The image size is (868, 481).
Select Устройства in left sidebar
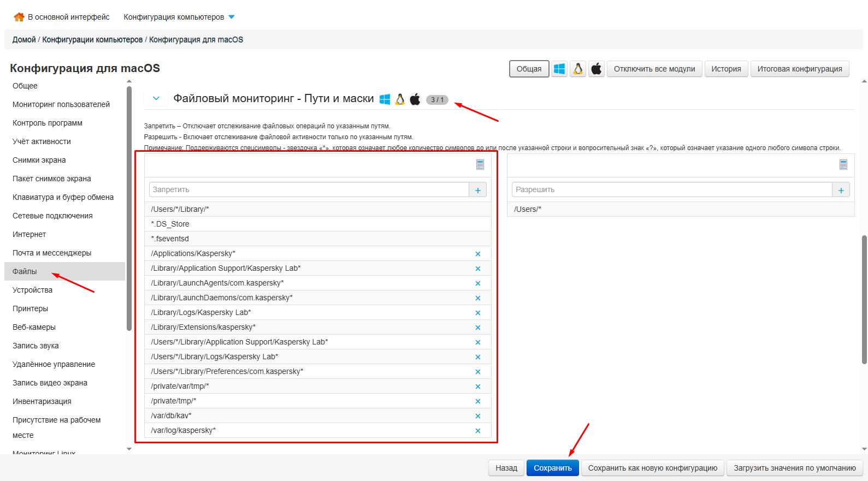click(x=33, y=290)
